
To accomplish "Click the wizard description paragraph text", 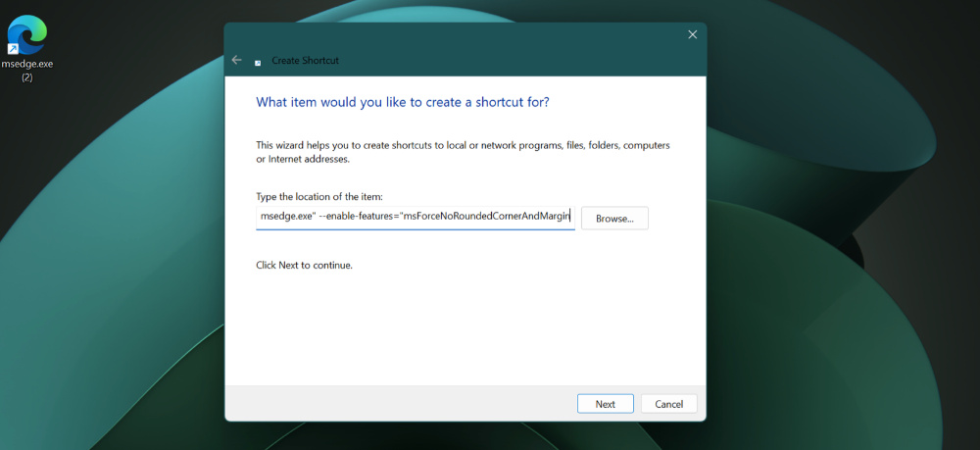I will [x=463, y=152].
